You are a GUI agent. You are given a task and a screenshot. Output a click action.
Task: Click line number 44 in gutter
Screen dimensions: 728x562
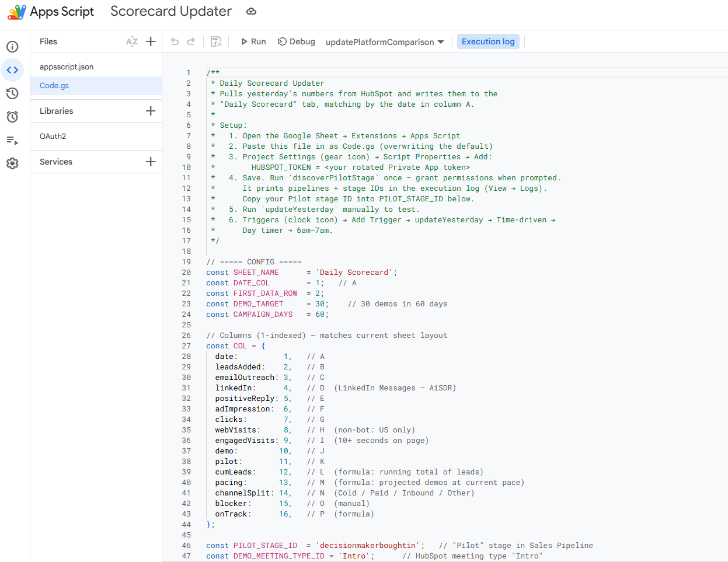(186, 525)
